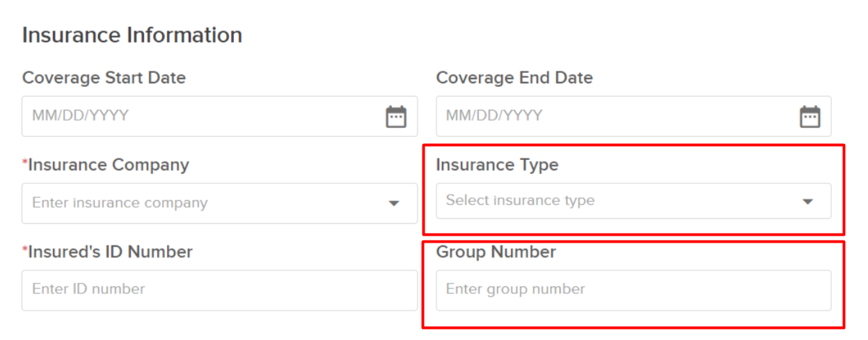Open the Coverage End Date calendar picker
This screenshot has height=340, width=868.
click(810, 116)
